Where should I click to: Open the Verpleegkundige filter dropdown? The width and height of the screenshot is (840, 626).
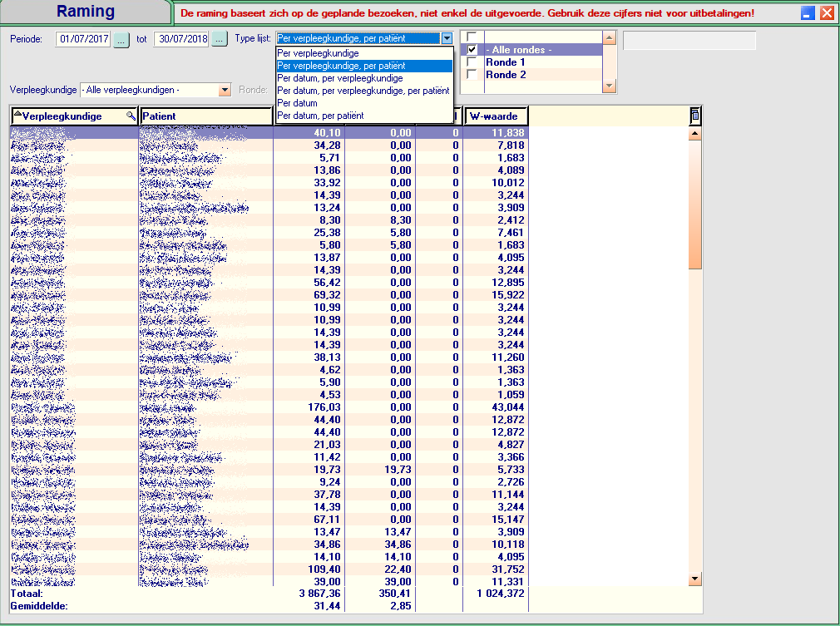[x=225, y=90]
